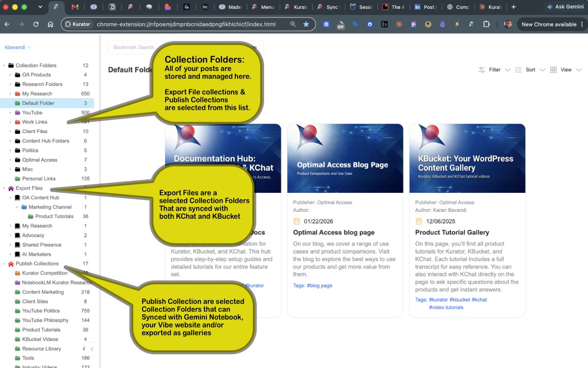Open the View dropdown
This screenshot has width=588, height=368.
(566, 70)
